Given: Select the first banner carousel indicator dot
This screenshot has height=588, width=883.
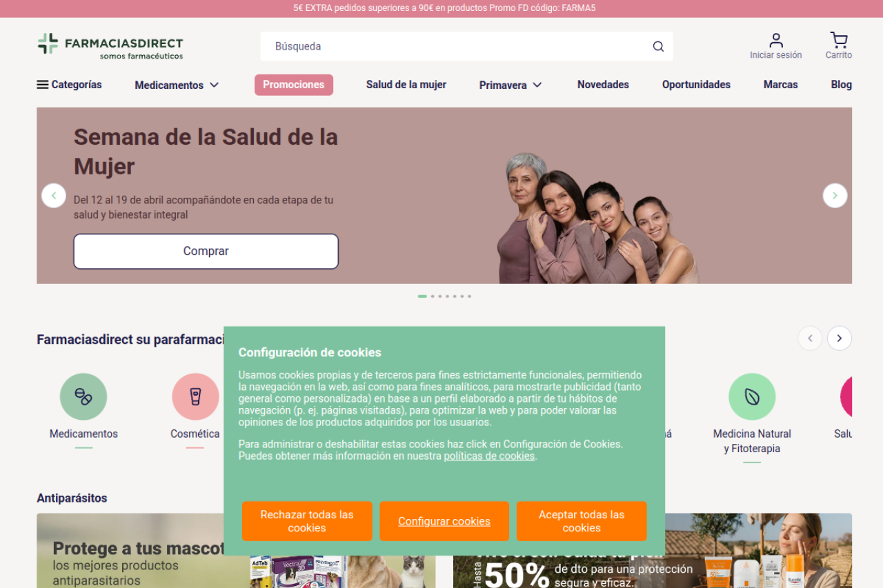Looking at the screenshot, I should coord(422,296).
